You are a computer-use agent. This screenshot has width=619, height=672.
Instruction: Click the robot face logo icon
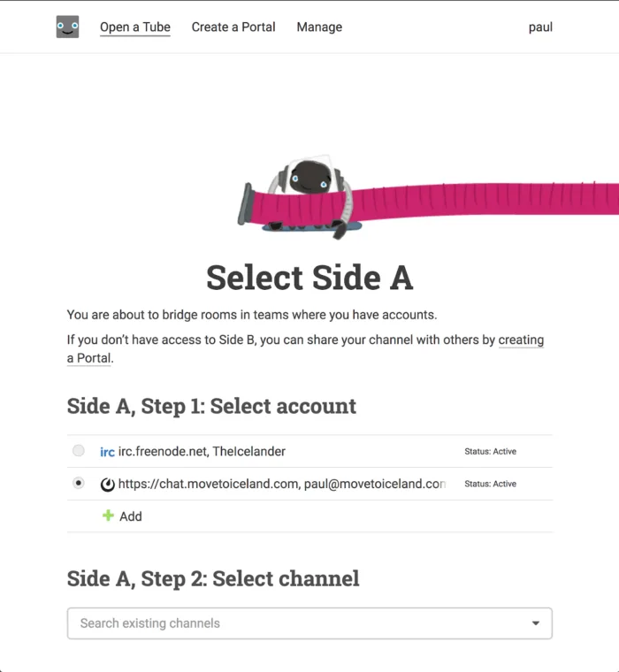tap(67, 27)
